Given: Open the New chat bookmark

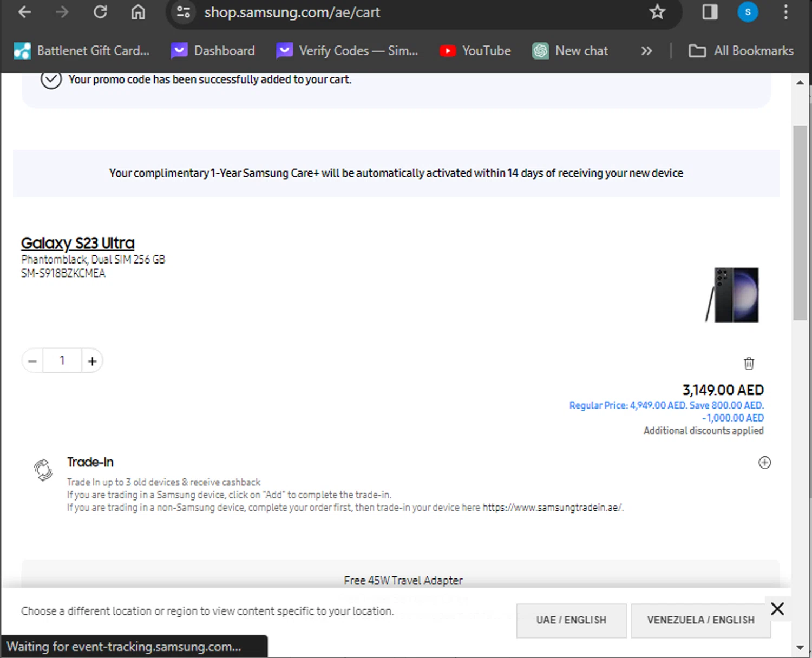Looking at the screenshot, I should pos(570,51).
